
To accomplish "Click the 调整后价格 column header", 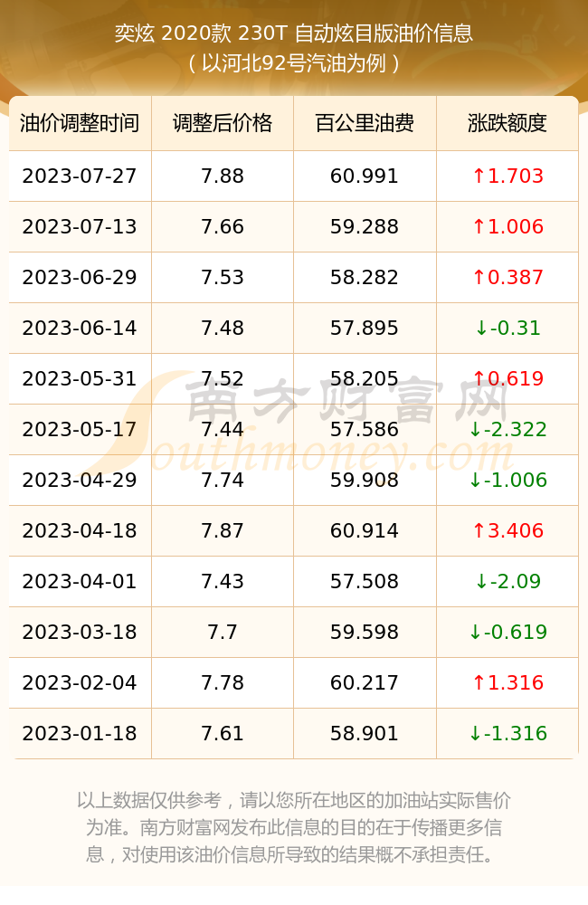I will (x=223, y=123).
